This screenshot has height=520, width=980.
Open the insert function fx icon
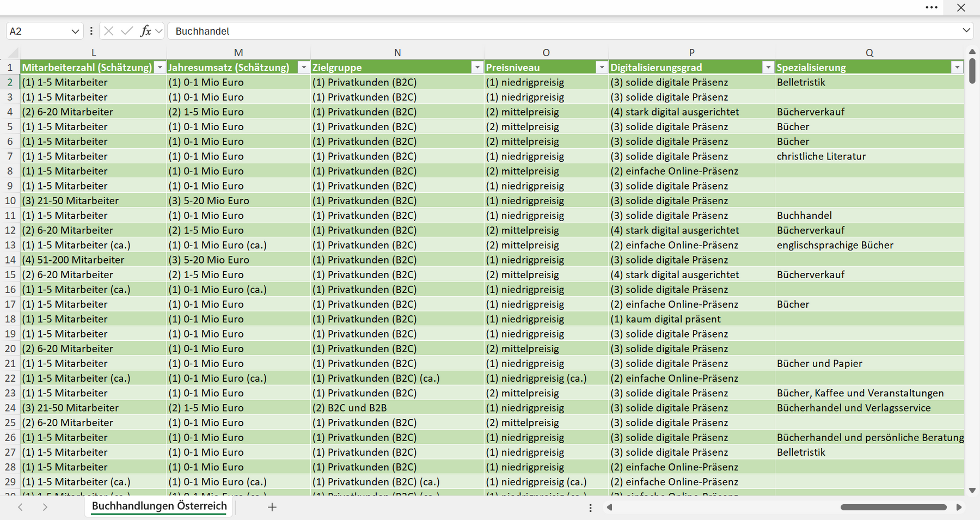coord(145,31)
